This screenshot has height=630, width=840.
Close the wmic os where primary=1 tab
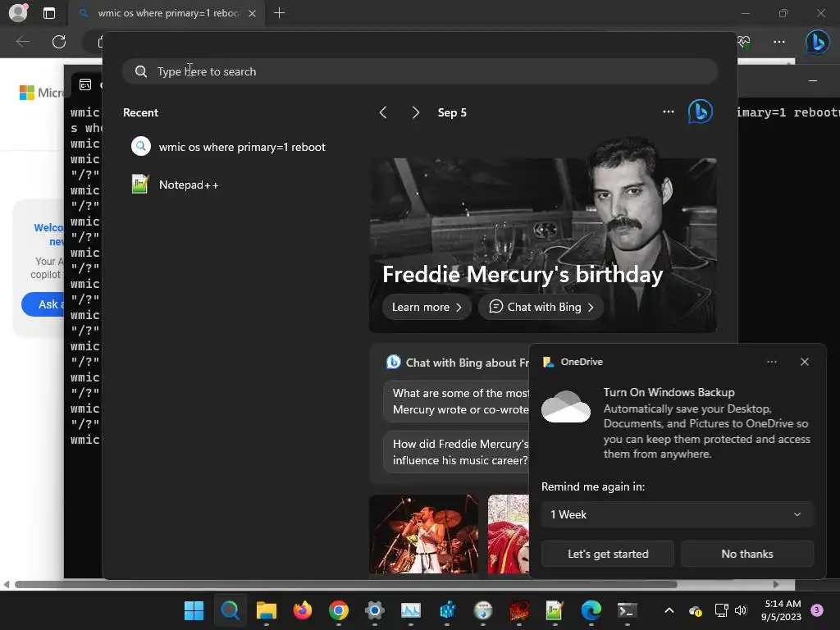pos(253,13)
